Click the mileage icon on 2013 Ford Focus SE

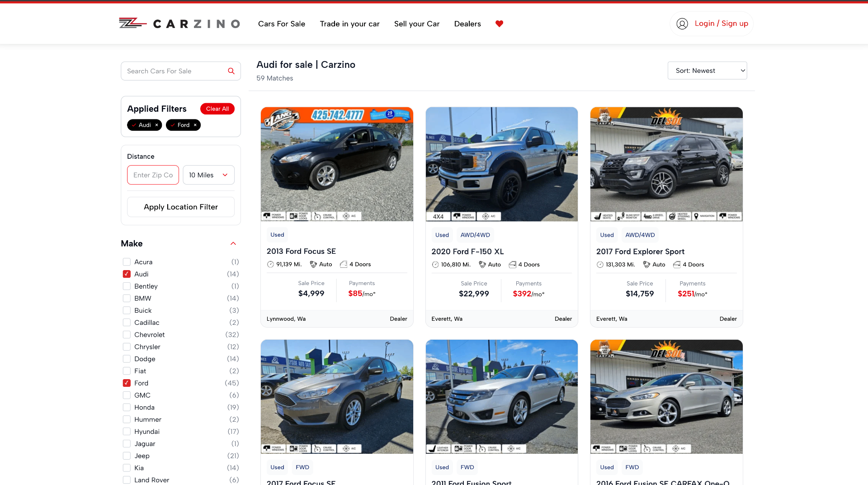[270, 264]
